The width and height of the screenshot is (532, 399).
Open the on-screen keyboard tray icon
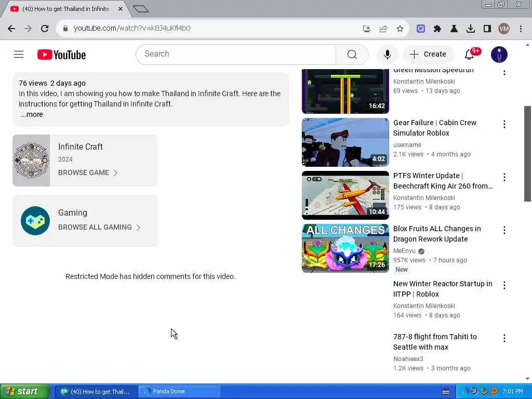pos(446,392)
